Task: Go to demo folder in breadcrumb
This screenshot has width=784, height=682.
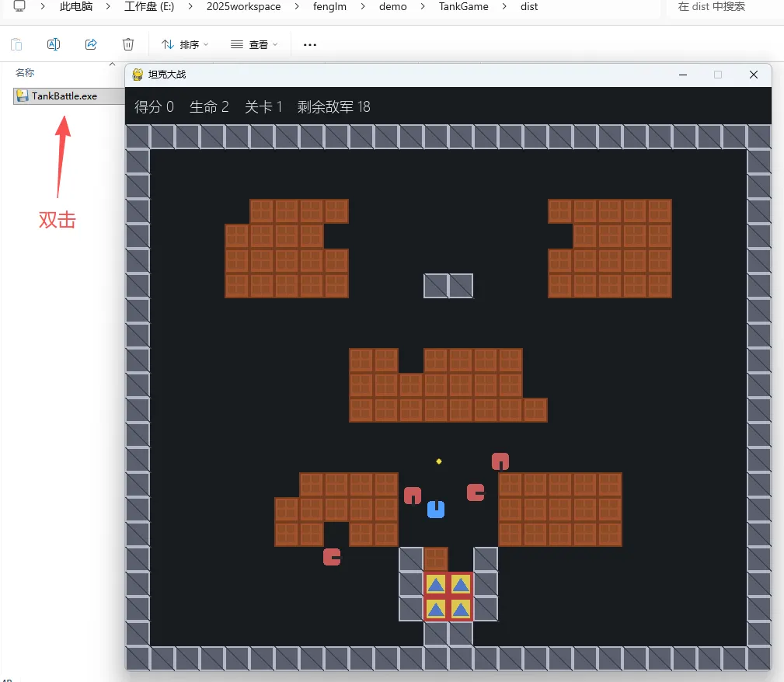Action: coord(393,6)
